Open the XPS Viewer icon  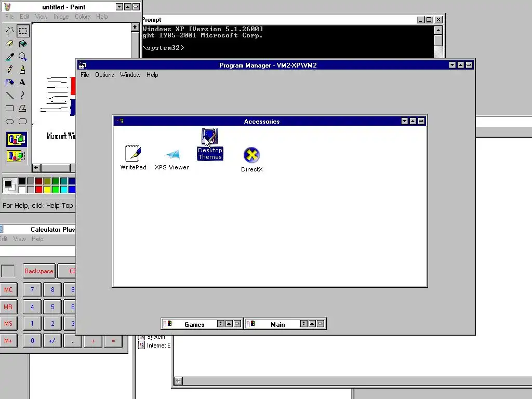[172, 159]
